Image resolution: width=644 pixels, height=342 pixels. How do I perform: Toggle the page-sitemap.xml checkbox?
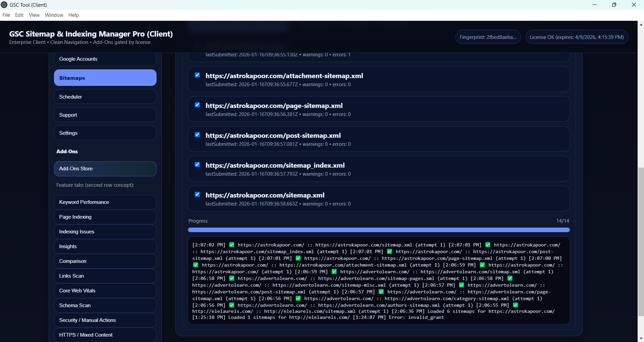click(197, 105)
